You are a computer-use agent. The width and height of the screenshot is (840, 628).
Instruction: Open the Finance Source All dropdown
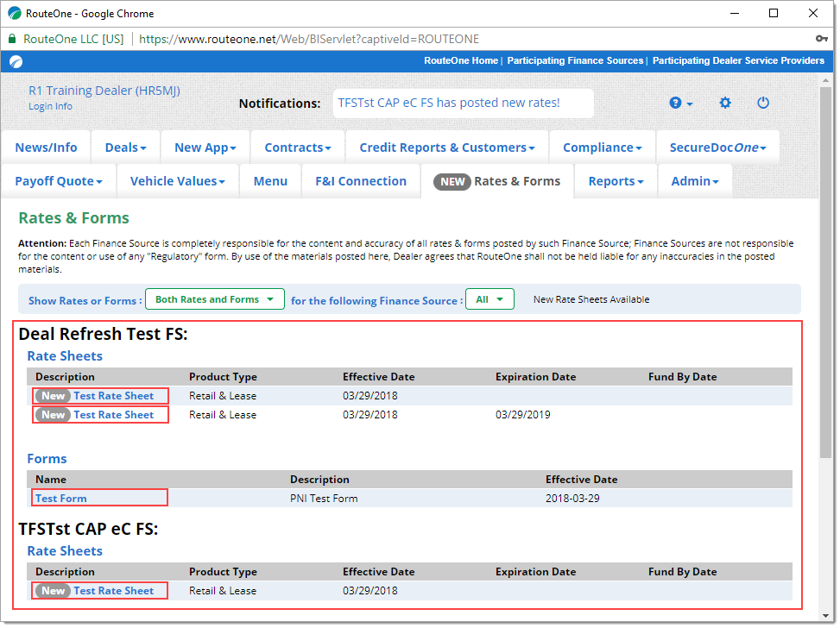[x=489, y=299]
